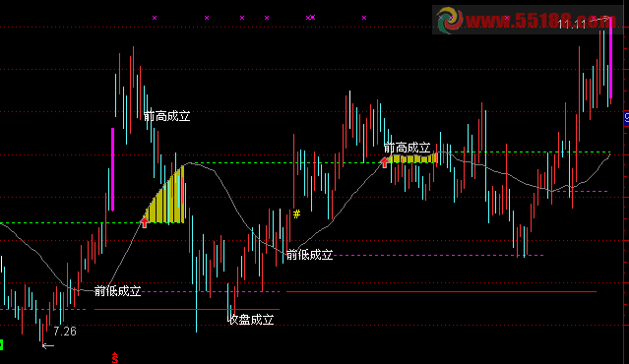The image size is (629, 364).
Task: Select the red S signal marker below the chart
Action: tap(115, 358)
